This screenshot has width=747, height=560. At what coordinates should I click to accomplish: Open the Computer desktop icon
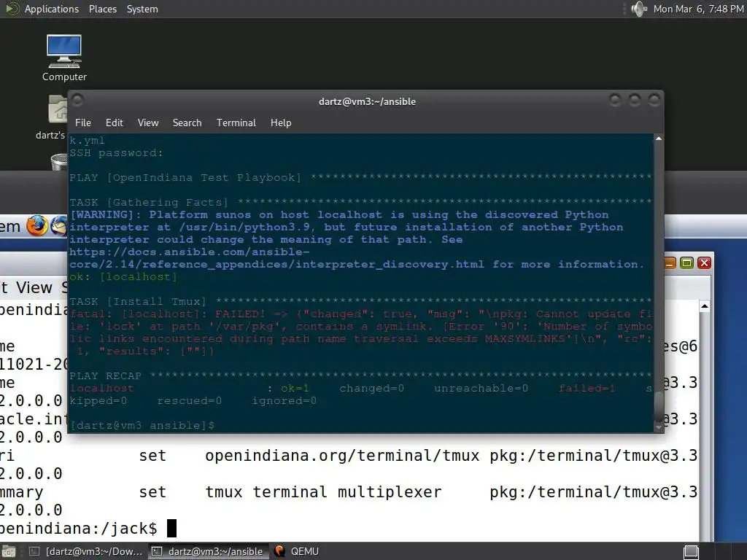click(64, 57)
